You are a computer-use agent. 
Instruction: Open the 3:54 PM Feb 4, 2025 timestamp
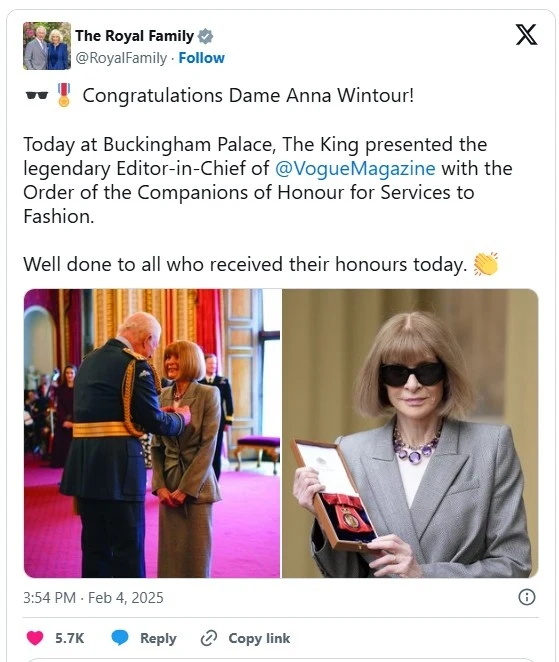(x=93, y=597)
